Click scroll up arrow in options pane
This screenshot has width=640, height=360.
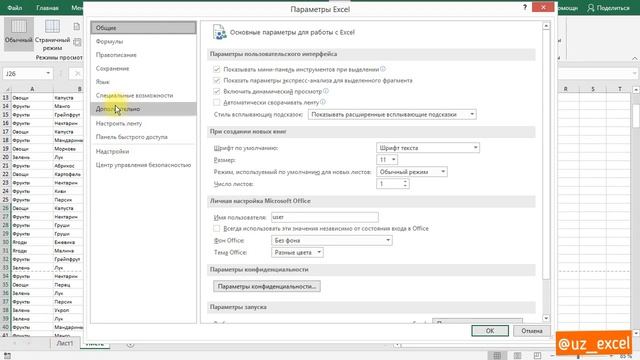[x=546, y=26]
